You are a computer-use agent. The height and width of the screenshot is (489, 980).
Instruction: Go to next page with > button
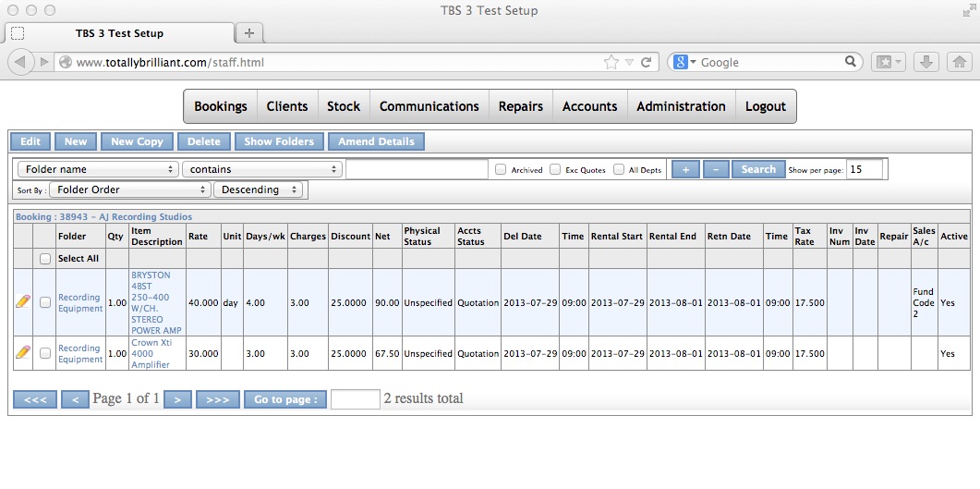[177, 399]
